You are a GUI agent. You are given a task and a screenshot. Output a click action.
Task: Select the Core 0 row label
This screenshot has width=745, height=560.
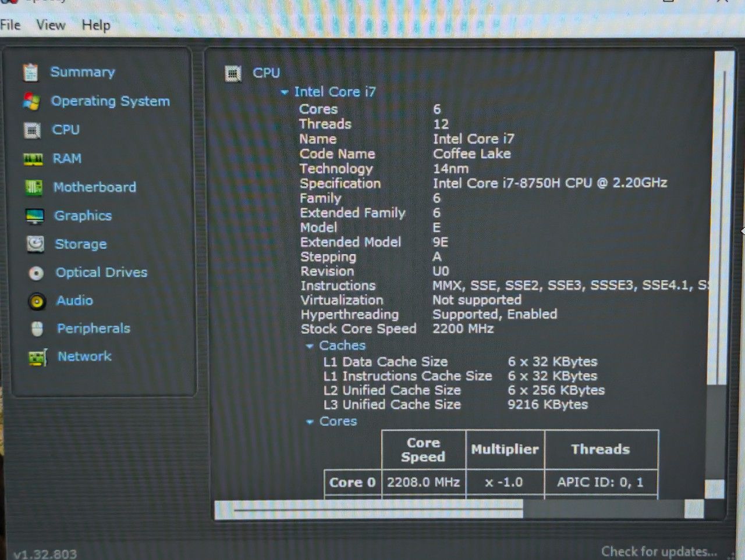point(352,483)
